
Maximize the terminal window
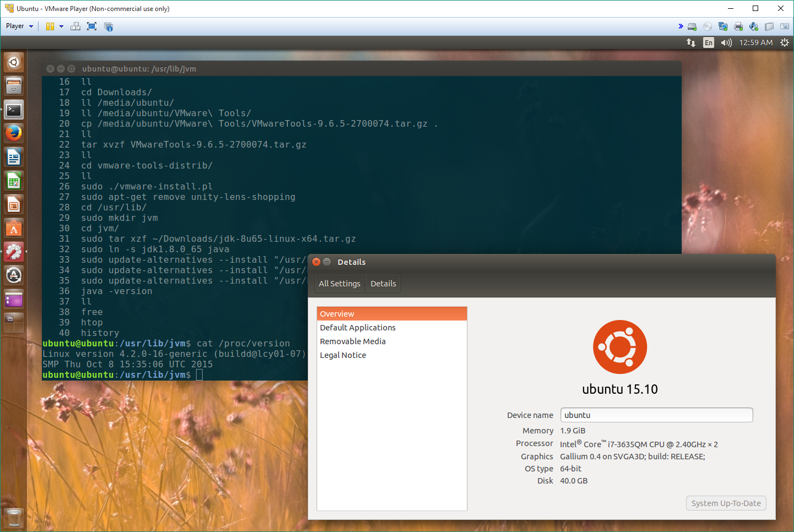pos(71,69)
